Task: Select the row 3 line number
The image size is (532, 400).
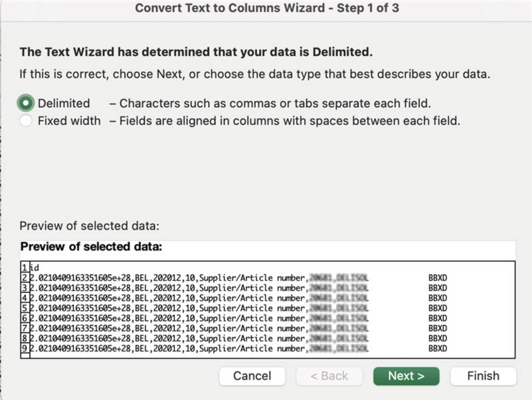Action: pos(25,288)
